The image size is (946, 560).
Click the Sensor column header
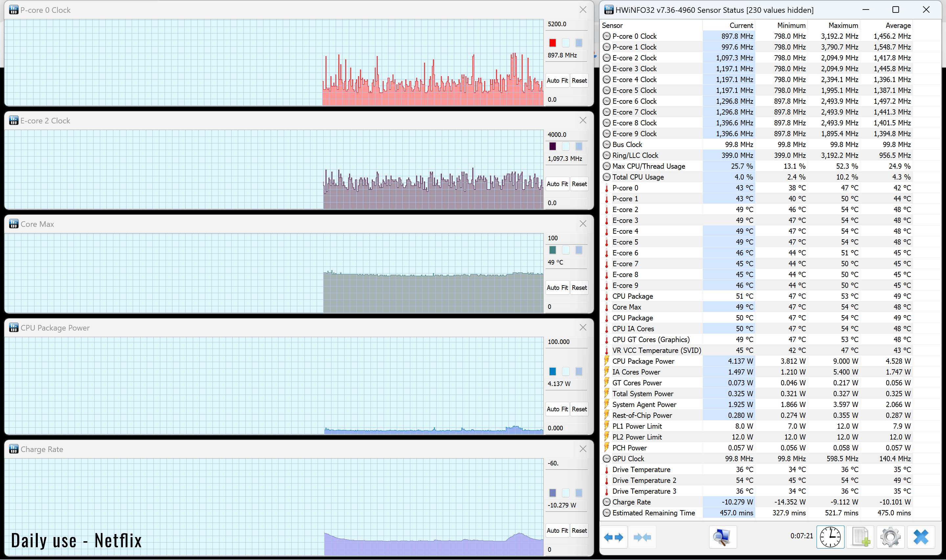(x=651, y=25)
